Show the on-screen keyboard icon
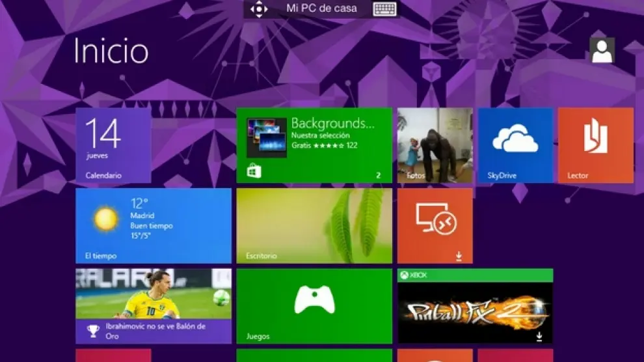 click(384, 9)
